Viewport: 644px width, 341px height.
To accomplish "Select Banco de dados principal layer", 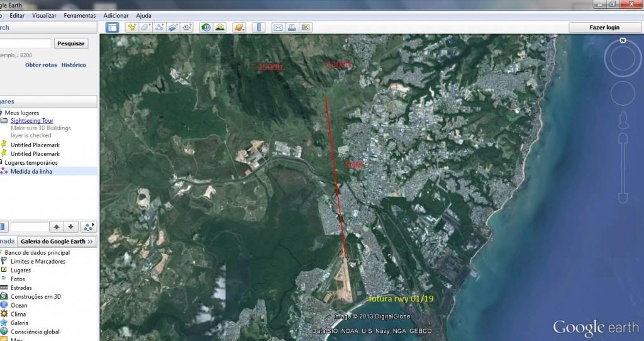I will point(37,253).
